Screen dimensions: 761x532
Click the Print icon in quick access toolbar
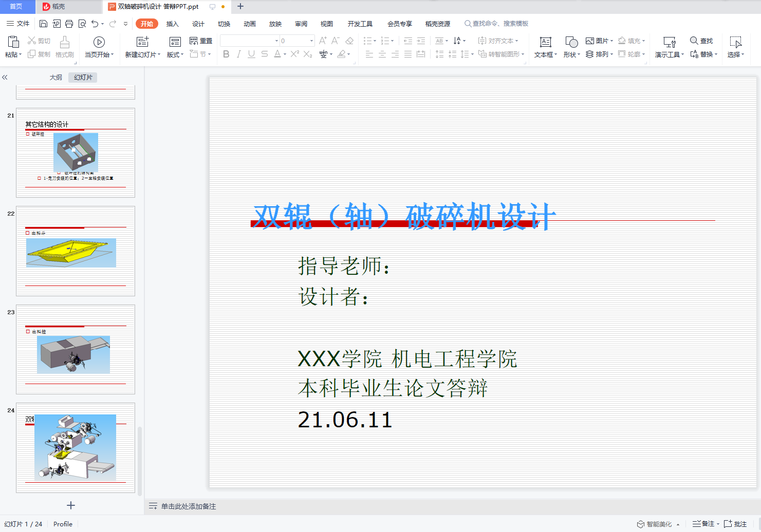69,24
